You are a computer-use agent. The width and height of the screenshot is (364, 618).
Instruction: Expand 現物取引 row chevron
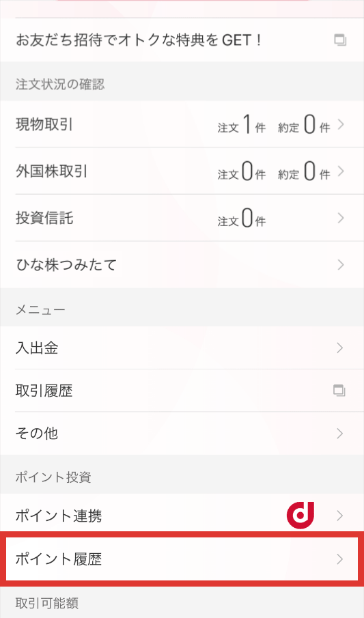341,124
